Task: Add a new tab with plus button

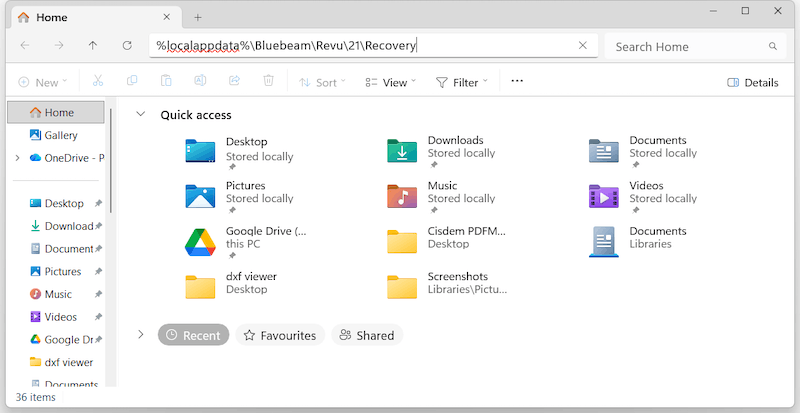Action: coord(198,17)
